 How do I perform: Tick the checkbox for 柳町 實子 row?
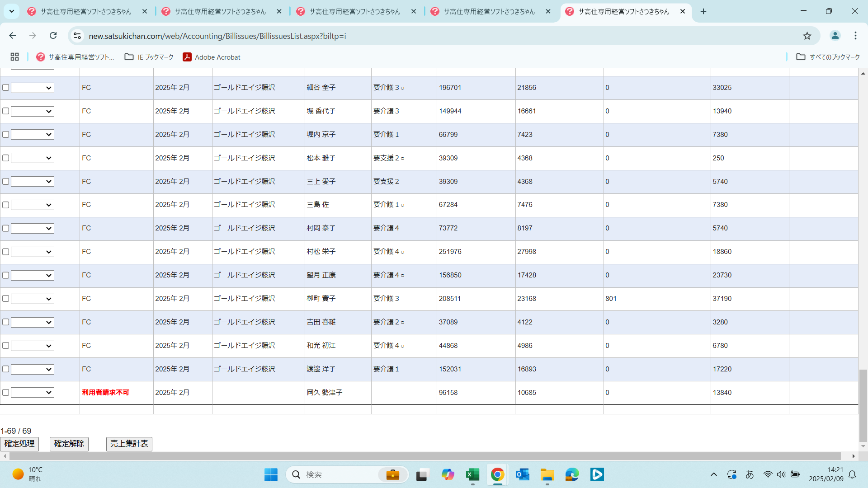point(6,299)
